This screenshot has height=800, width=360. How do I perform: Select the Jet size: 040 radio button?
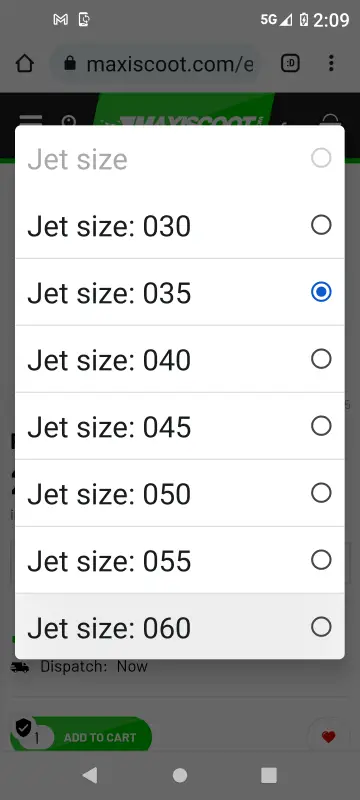point(321,359)
